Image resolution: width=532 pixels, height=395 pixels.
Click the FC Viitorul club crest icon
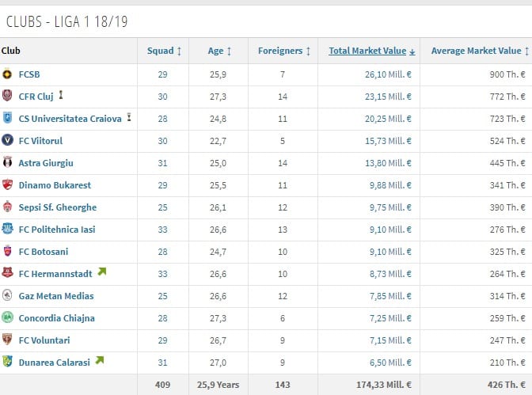click(x=7, y=141)
